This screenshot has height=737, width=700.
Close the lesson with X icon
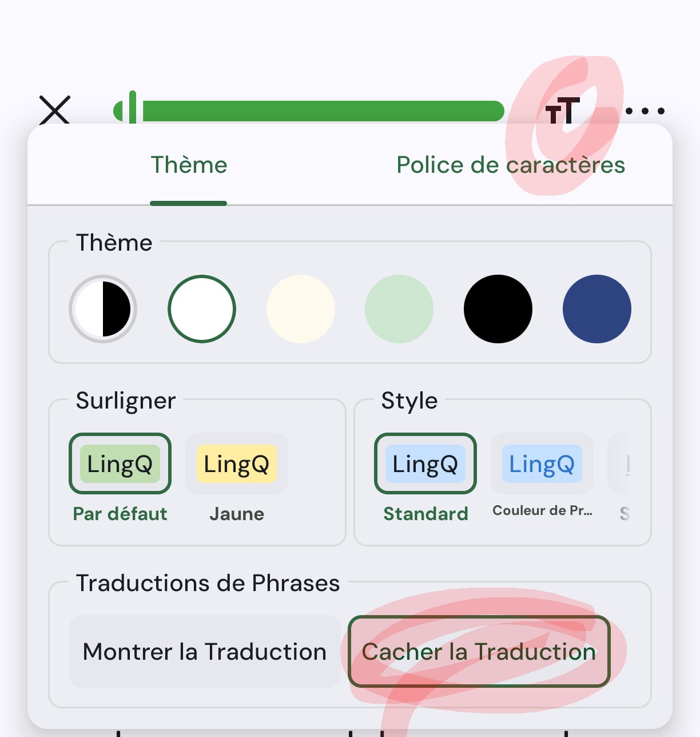pyautogui.click(x=55, y=110)
